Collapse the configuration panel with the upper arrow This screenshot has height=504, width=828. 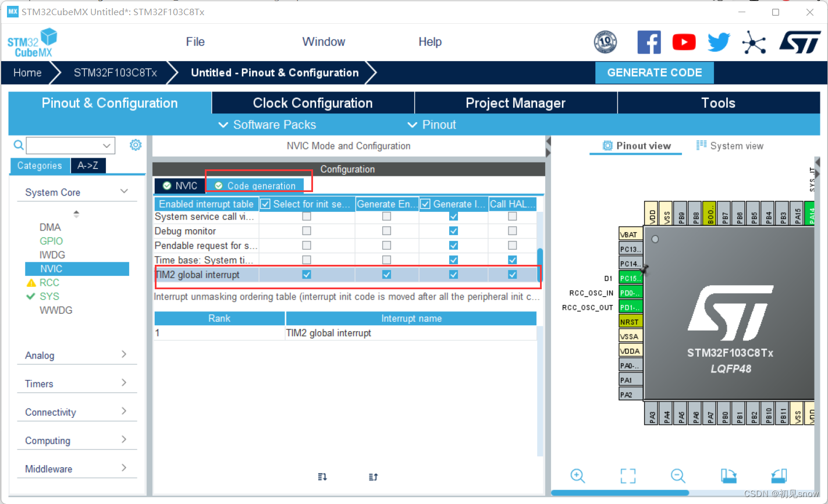click(x=548, y=142)
